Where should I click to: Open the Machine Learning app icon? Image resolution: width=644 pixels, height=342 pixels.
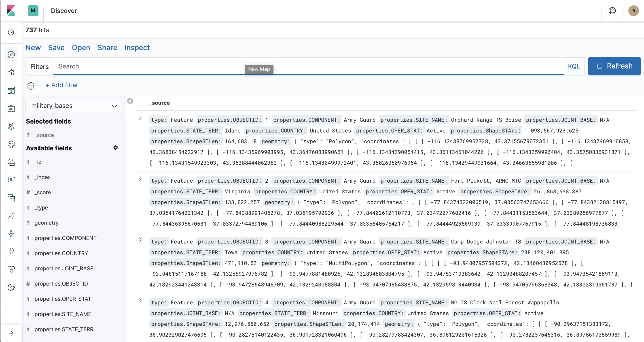pyautogui.click(x=11, y=144)
